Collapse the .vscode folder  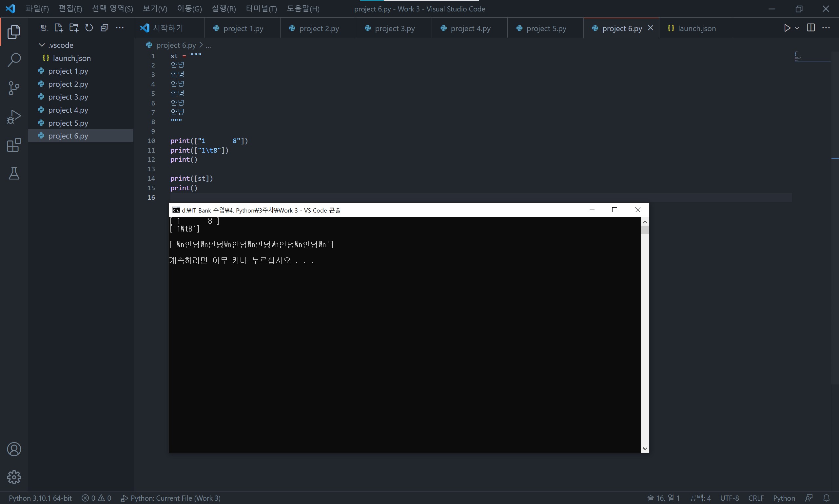(x=42, y=45)
